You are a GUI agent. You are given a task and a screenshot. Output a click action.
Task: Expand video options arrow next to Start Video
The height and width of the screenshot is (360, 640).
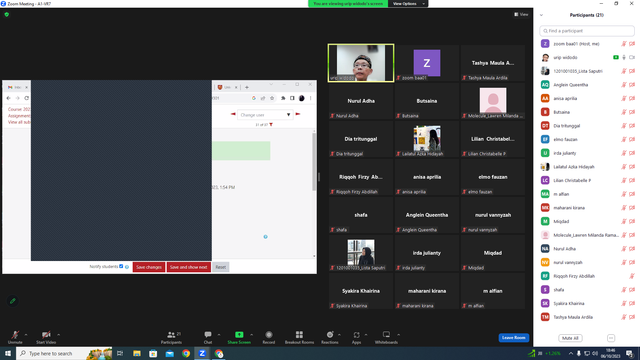[x=58, y=335]
